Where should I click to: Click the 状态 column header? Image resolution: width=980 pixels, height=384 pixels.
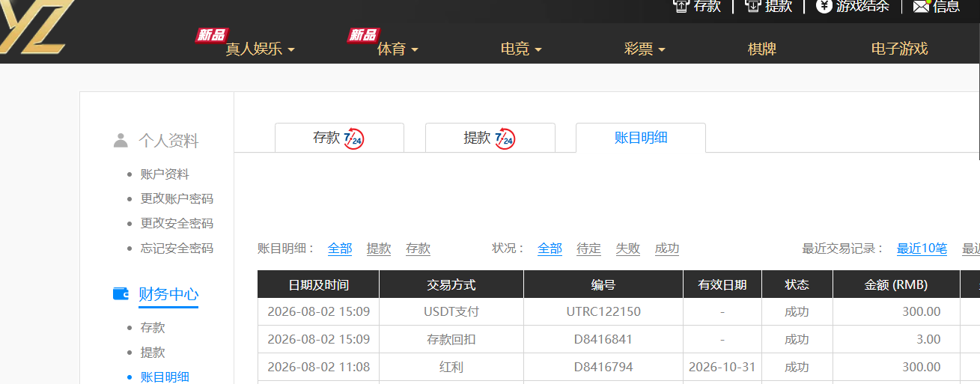point(797,285)
